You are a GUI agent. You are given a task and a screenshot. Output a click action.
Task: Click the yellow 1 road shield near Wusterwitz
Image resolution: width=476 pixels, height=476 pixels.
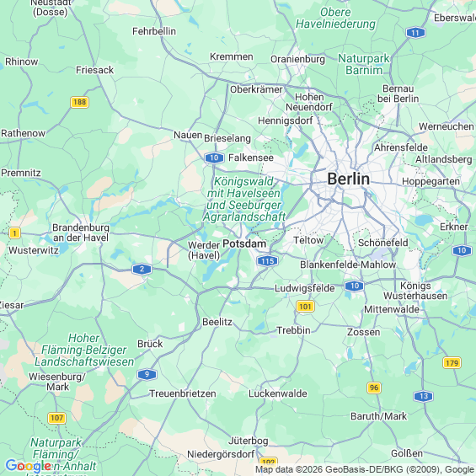tap(14, 233)
